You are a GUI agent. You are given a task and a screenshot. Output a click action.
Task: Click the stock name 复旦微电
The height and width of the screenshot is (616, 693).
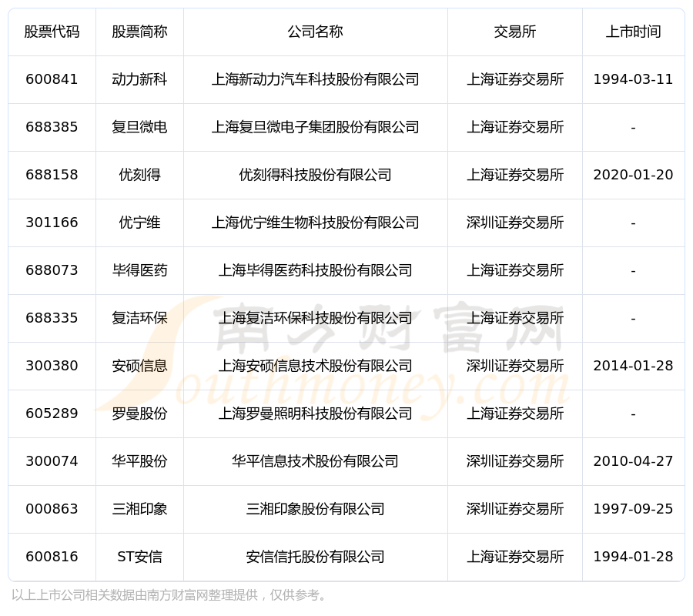pyautogui.click(x=139, y=127)
